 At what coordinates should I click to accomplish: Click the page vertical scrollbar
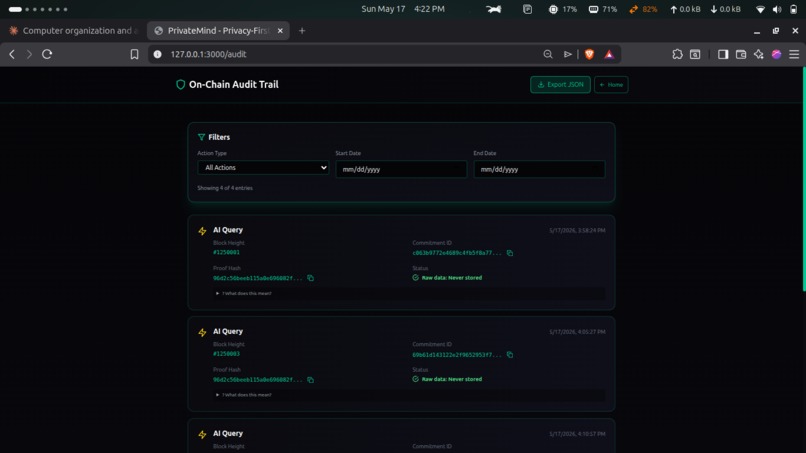[803, 180]
